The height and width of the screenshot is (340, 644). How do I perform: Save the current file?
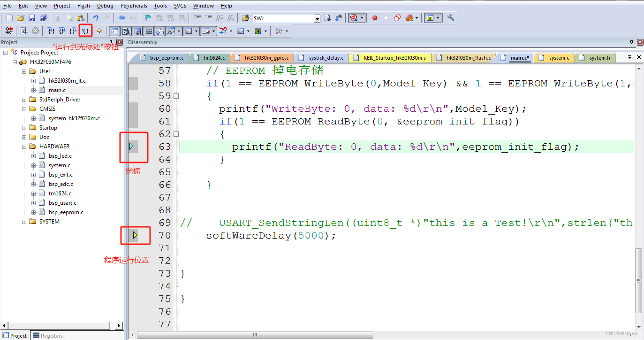click(32, 18)
